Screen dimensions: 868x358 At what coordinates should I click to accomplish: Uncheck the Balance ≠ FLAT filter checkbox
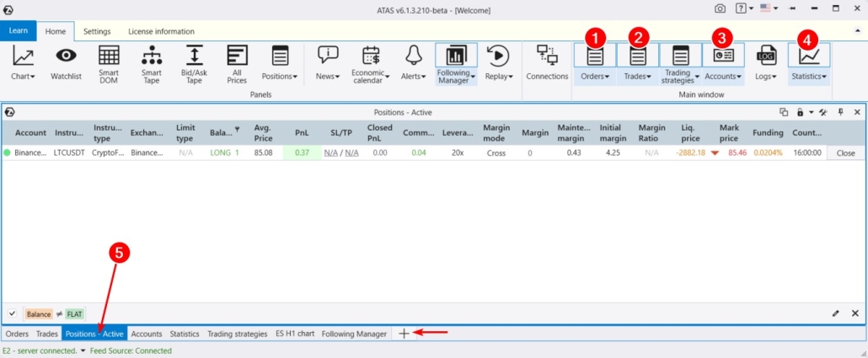pyautogui.click(x=12, y=313)
